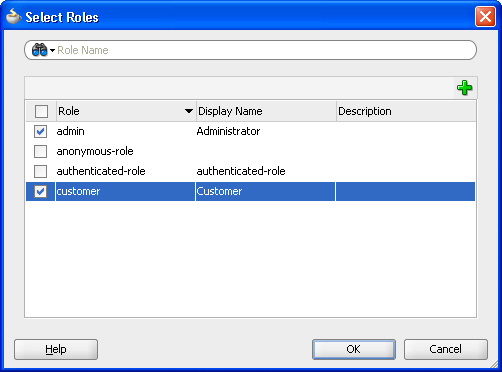This screenshot has height=372, width=502.
Task: Open Help for Select Roles
Action: 56,349
